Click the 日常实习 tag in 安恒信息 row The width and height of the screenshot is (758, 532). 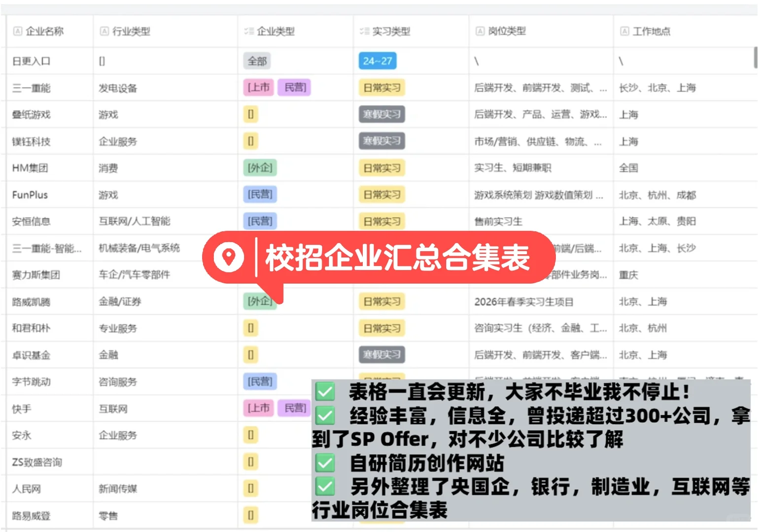381,221
